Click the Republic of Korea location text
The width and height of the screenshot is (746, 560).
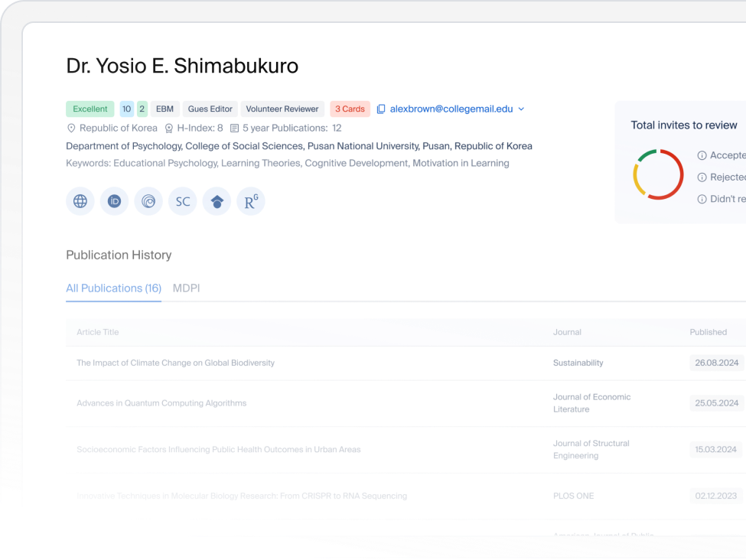coord(119,128)
